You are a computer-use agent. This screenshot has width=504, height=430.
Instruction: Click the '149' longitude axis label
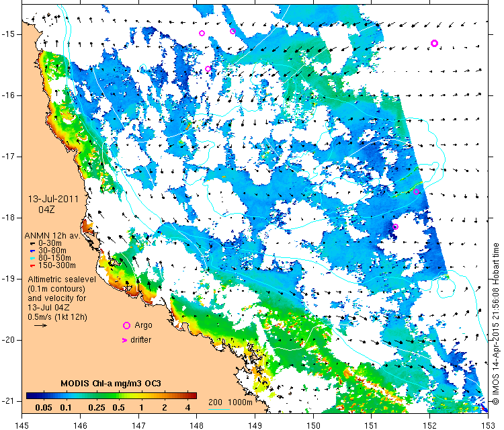click(255, 425)
